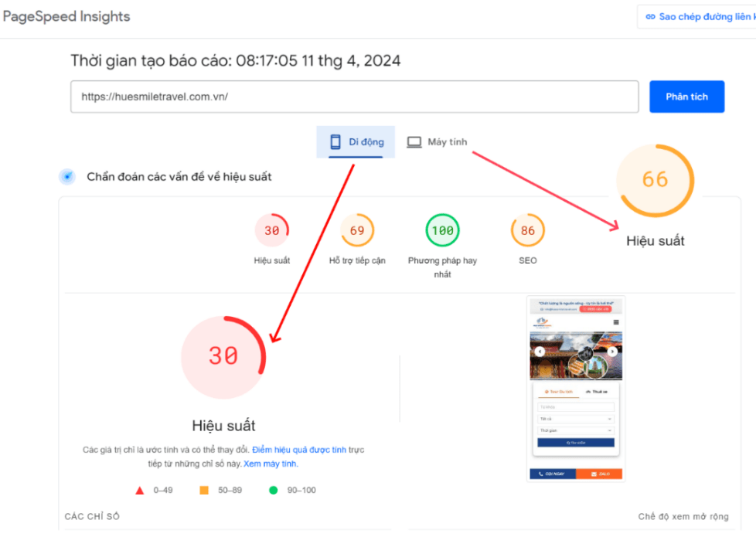Screen dimensions: 756x537
Task: Open the Điểm hiệu quả được tính link
Action: pyautogui.click(x=299, y=450)
